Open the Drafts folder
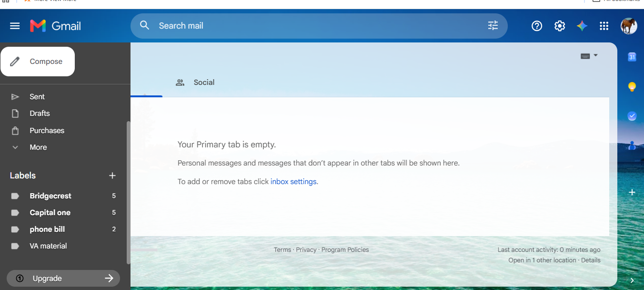This screenshot has width=644, height=290. [40, 113]
